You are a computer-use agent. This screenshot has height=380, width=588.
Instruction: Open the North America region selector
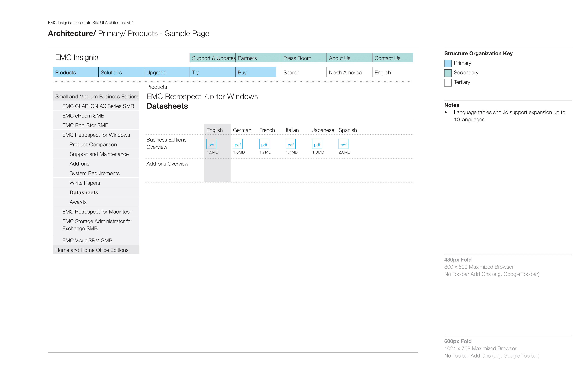tap(349, 72)
